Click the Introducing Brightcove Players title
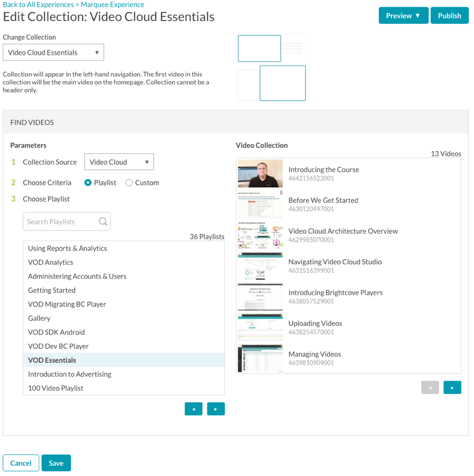 tap(335, 293)
